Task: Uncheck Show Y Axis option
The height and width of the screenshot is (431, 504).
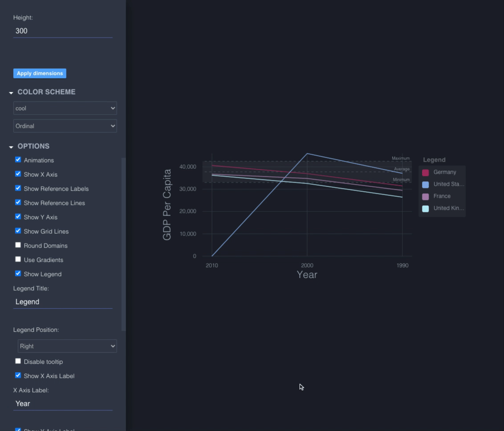Action: pyautogui.click(x=18, y=217)
